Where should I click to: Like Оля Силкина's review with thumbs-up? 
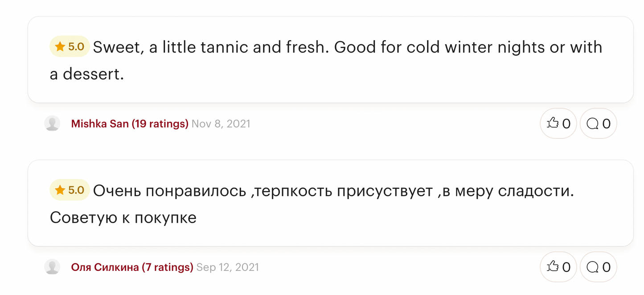(x=558, y=267)
